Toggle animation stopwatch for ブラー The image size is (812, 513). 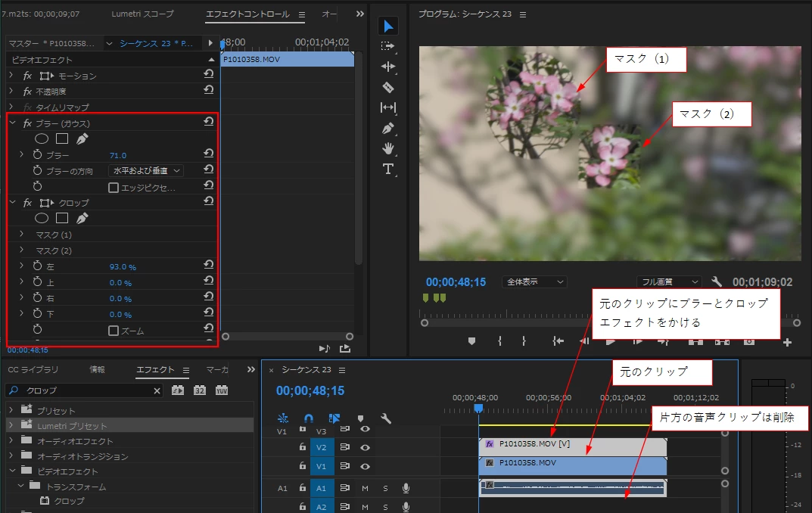(x=37, y=154)
